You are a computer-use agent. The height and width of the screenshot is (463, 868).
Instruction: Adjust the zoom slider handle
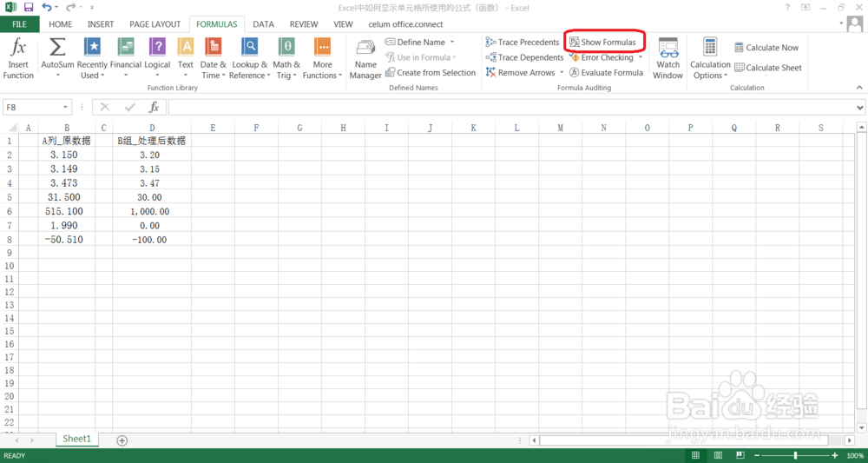pyautogui.click(x=795, y=455)
